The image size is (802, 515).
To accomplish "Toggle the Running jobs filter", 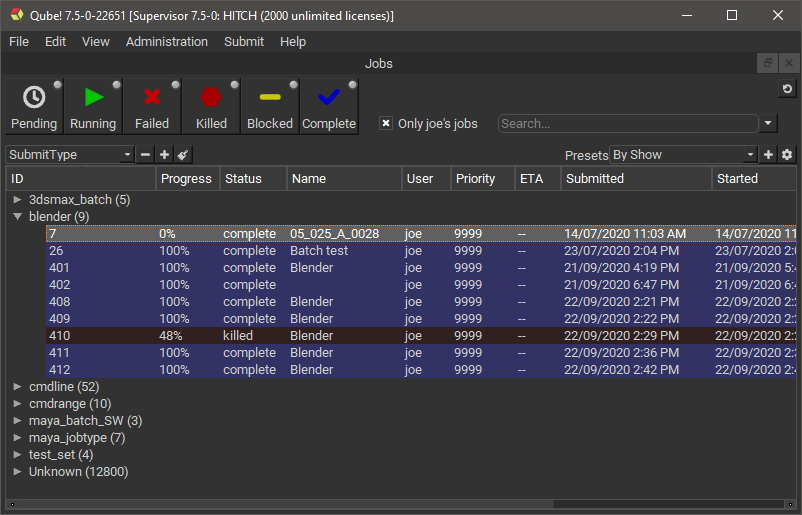I will click(x=93, y=106).
